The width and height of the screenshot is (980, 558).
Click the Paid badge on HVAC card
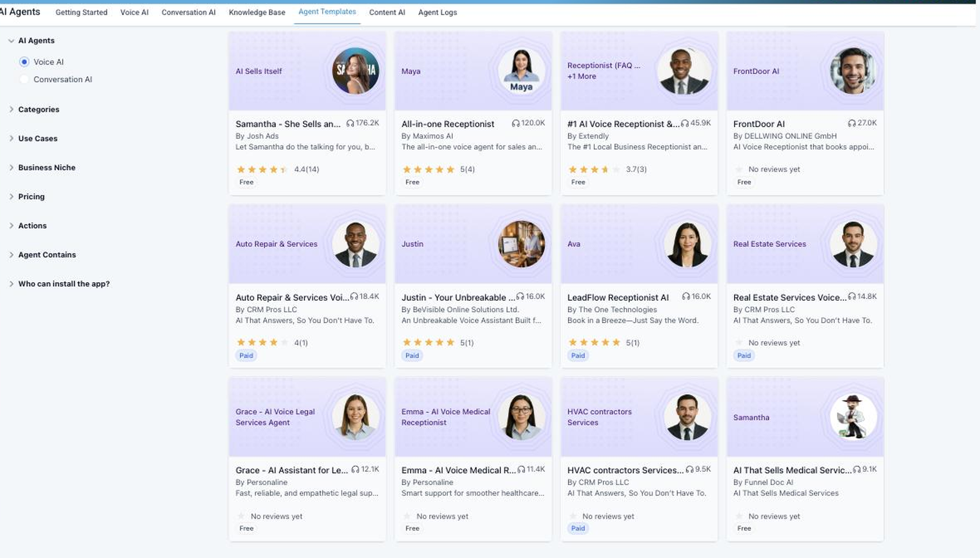click(578, 528)
